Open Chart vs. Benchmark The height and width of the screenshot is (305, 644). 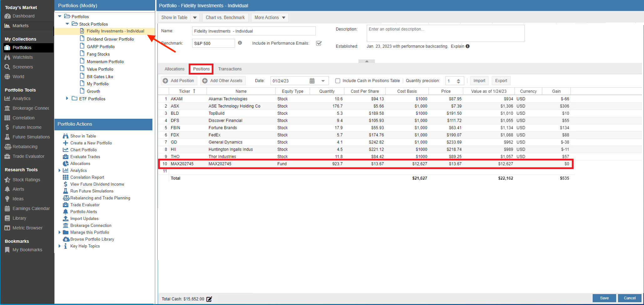coord(225,17)
